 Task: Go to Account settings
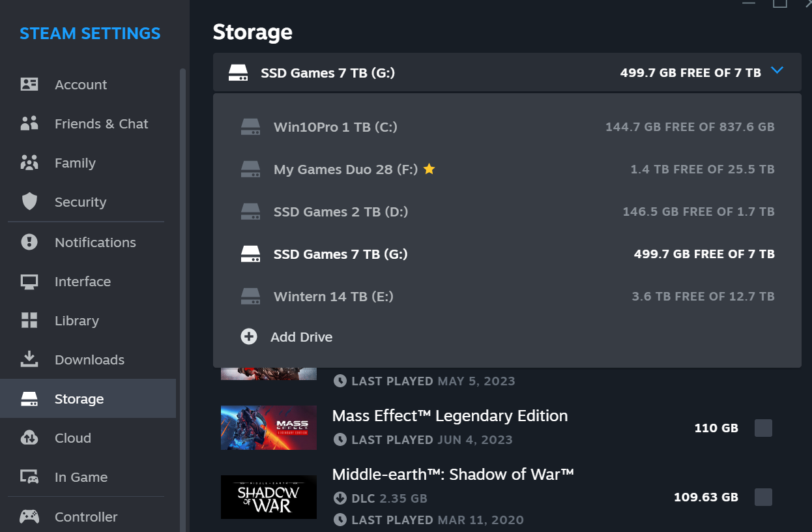coord(88,85)
